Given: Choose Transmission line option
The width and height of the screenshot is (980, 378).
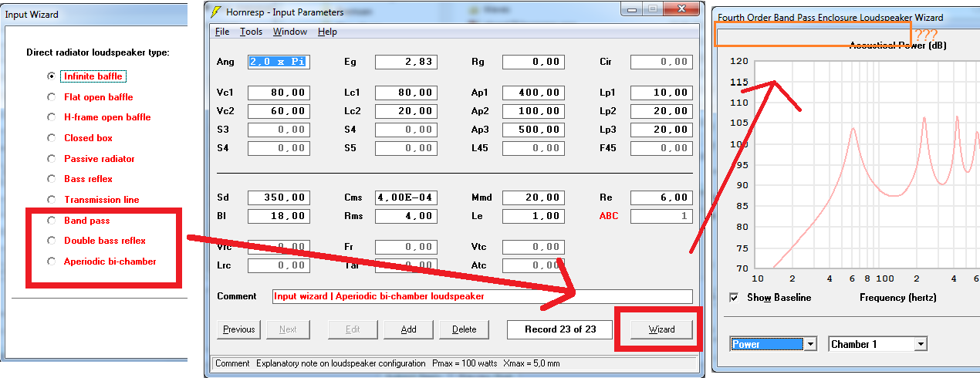Looking at the screenshot, I should (52, 200).
